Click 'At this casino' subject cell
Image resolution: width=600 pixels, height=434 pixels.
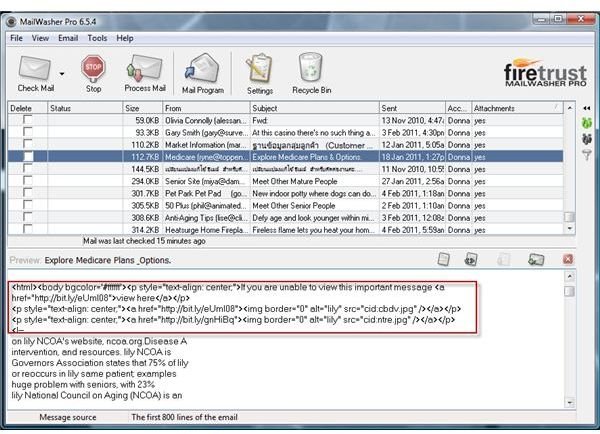click(313, 133)
